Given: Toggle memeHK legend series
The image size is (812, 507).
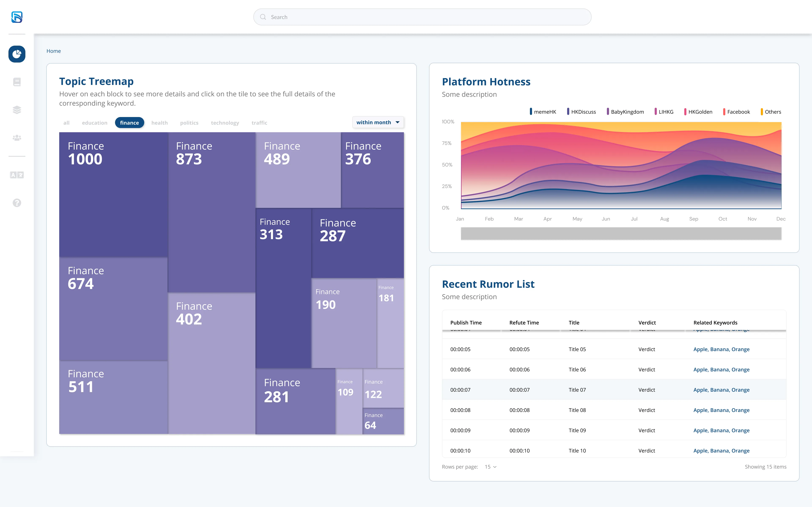Looking at the screenshot, I should [543, 112].
